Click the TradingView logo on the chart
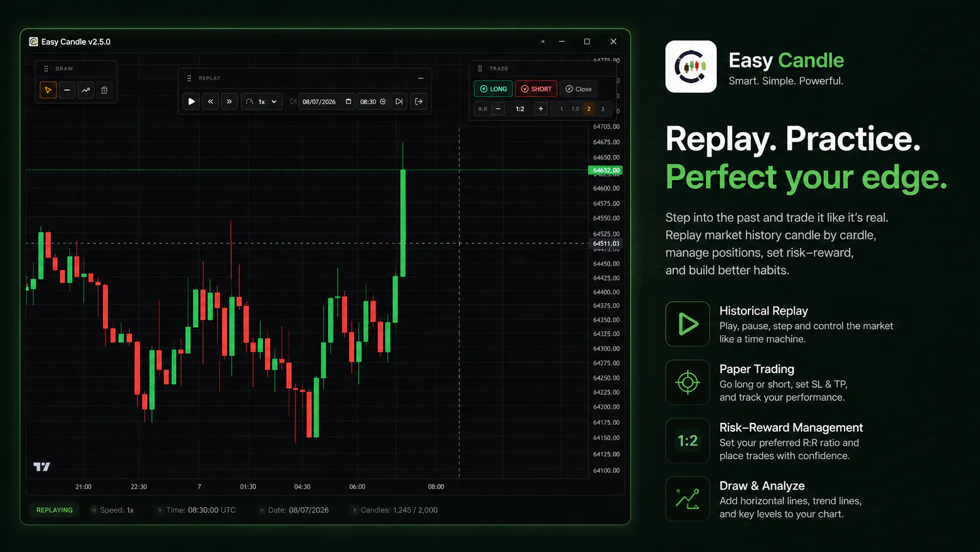The height and width of the screenshot is (552, 980). 42,467
